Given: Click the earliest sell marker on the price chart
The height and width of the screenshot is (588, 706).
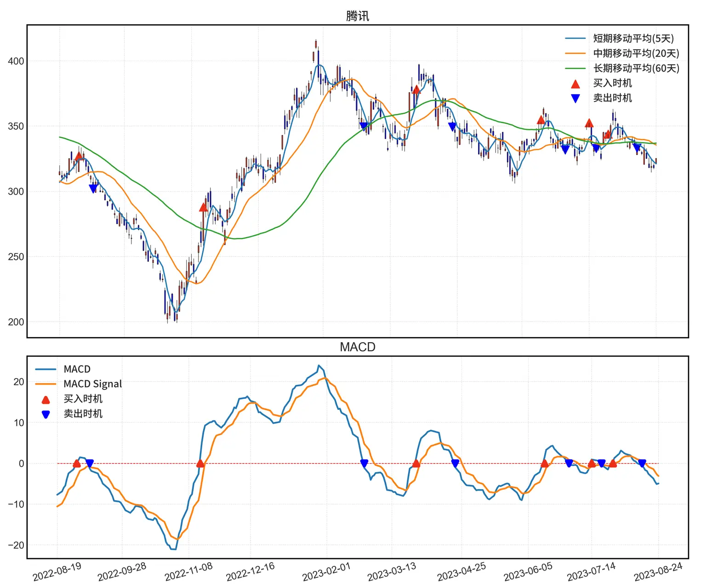Looking at the screenshot, I should coord(93,188).
